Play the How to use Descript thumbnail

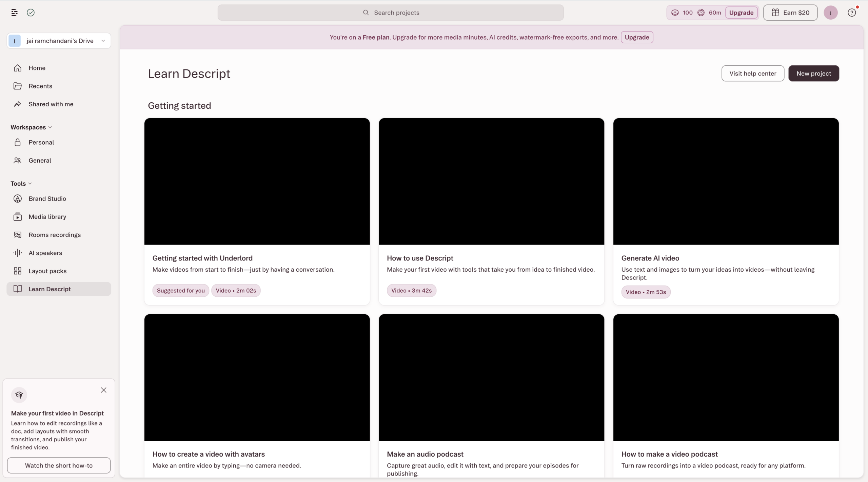pyautogui.click(x=491, y=182)
